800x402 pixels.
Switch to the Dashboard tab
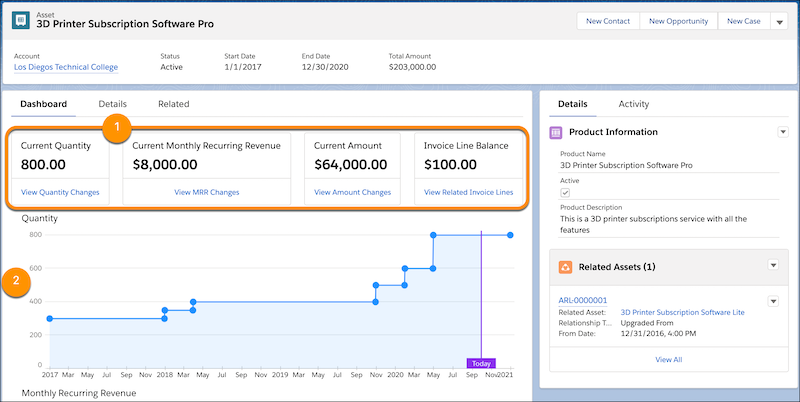click(x=43, y=104)
